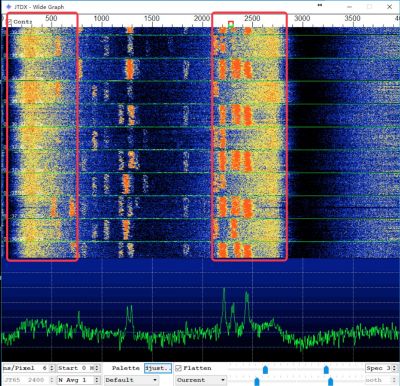Toggle the Controls checkbox above the waterfall
Image resolution: width=400 pixels, height=386 pixels.
click(x=9, y=22)
